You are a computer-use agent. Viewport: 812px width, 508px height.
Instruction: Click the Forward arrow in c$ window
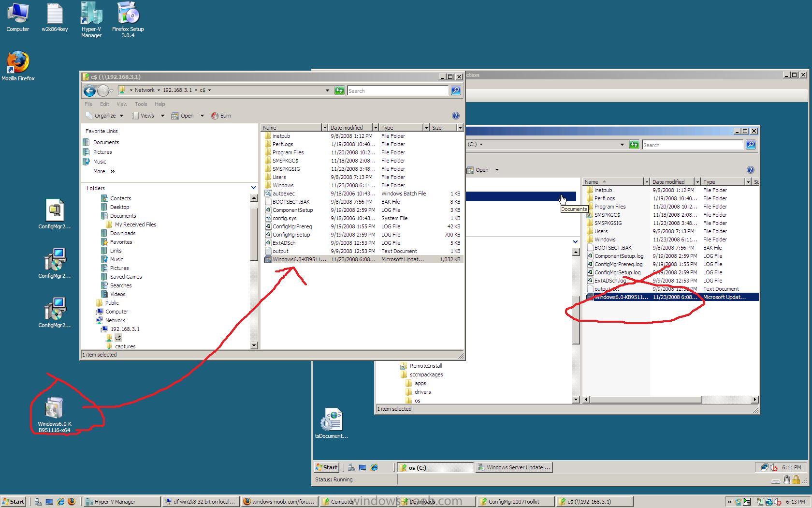(102, 90)
